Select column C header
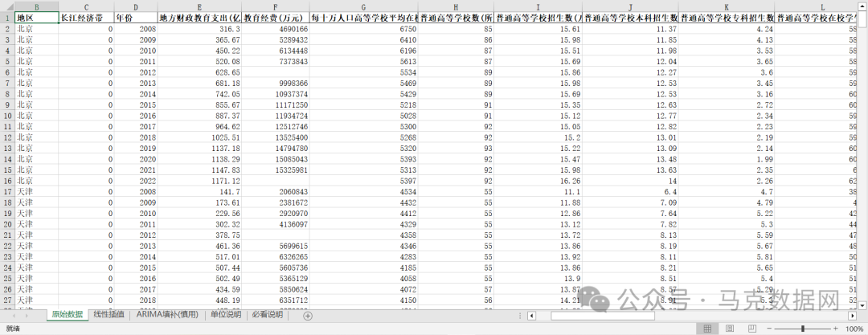 point(86,6)
